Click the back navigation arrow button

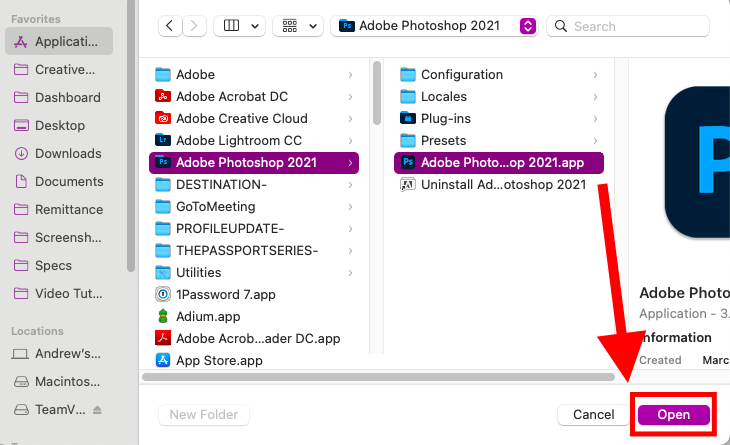coord(170,26)
